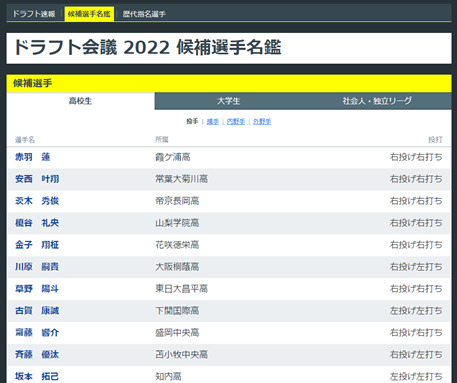This screenshot has height=383, width=457.
Task: Open the 歴代指名選手 tab
Action: coord(144,14)
